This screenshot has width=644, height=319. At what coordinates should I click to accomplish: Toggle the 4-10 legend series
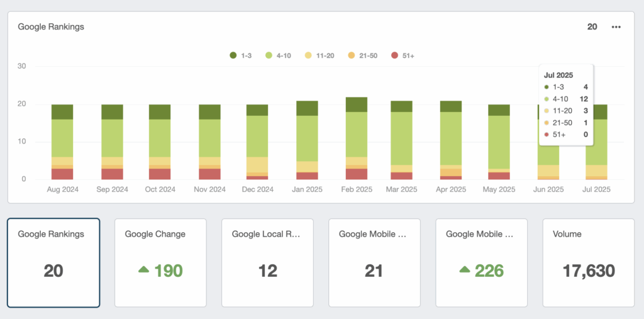click(278, 55)
